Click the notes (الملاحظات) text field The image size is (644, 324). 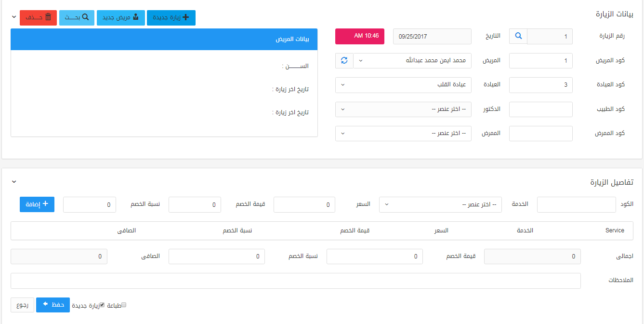pyautogui.click(x=295, y=281)
